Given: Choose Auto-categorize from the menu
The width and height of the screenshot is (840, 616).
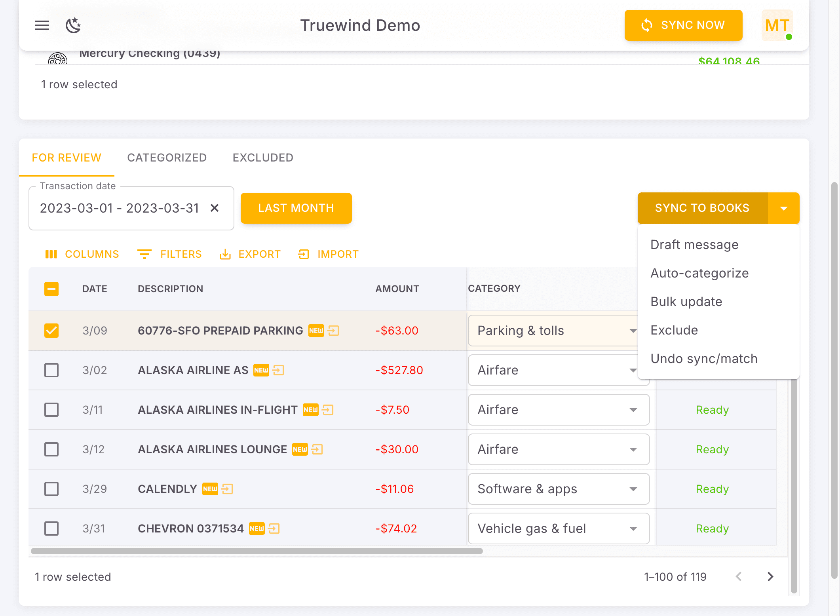Looking at the screenshot, I should point(699,273).
